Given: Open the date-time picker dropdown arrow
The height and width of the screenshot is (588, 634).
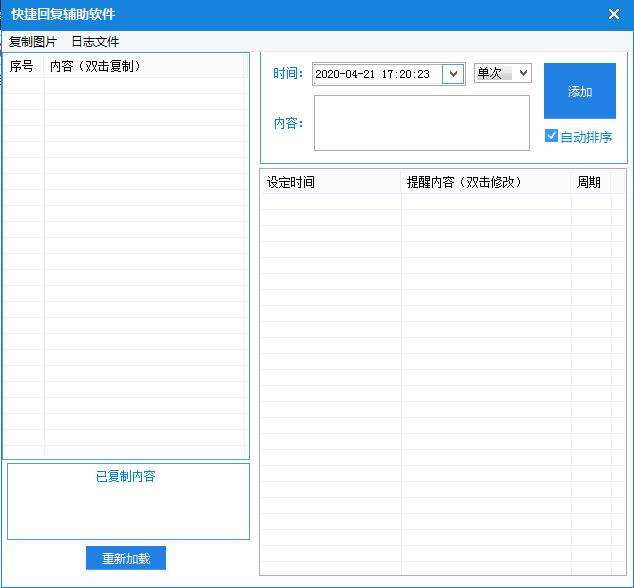Looking at the screenshot, I should click(x=453, y=74).
